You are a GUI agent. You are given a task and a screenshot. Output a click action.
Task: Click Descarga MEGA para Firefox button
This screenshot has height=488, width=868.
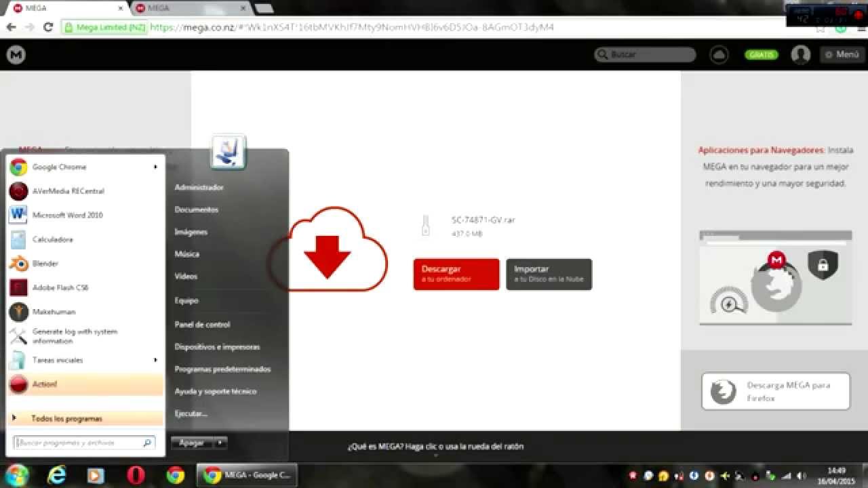[x=776, y=391]
